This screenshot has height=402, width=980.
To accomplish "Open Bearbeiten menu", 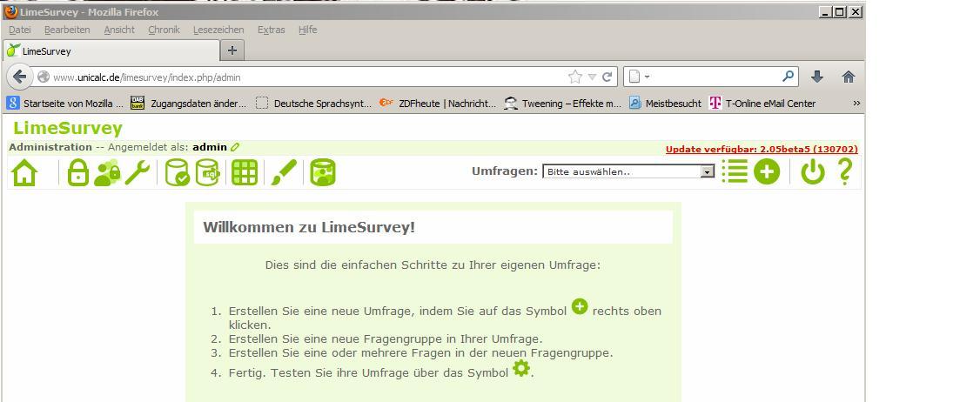I will 67,30.
